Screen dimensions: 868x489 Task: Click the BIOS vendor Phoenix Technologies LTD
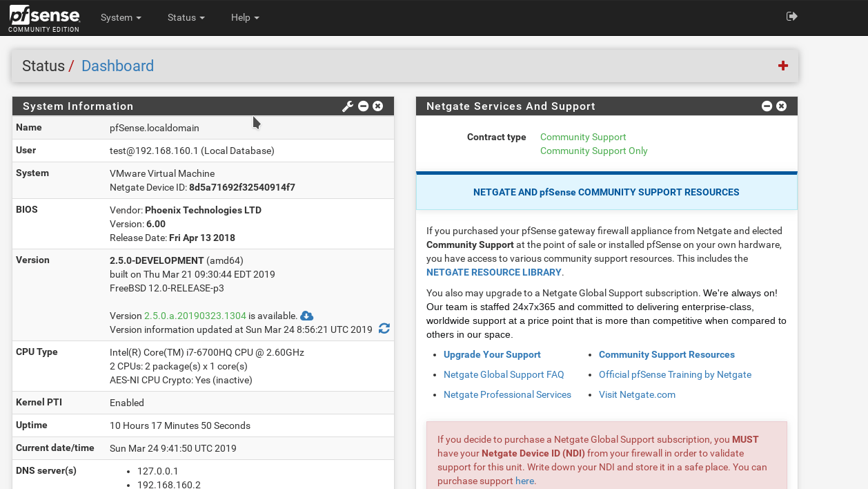203,210
